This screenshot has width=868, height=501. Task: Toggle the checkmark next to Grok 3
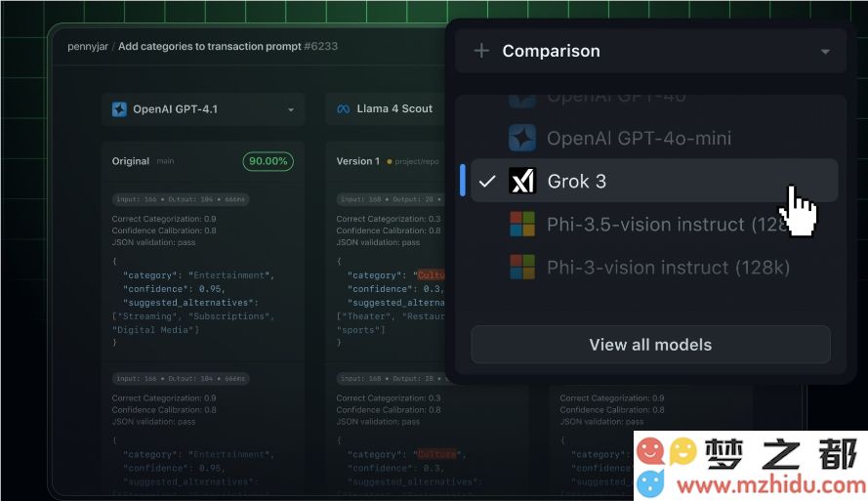click(x=487, y=181)
